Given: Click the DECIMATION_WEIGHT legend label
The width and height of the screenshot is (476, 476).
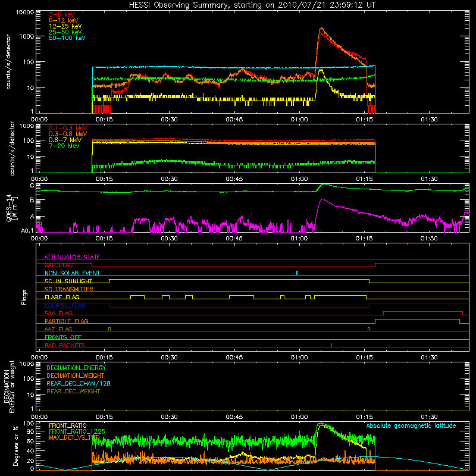Looking at the screenshot, I should pyautogui.click(x=76, y=375).
